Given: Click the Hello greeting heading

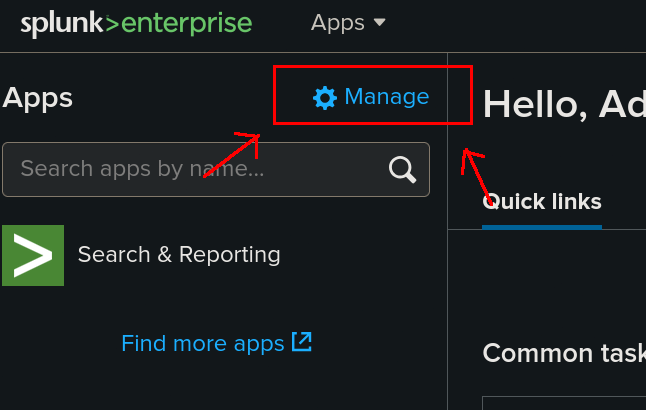Looking at the screenshot, I should pyautogui.click(x=564, y=105).
